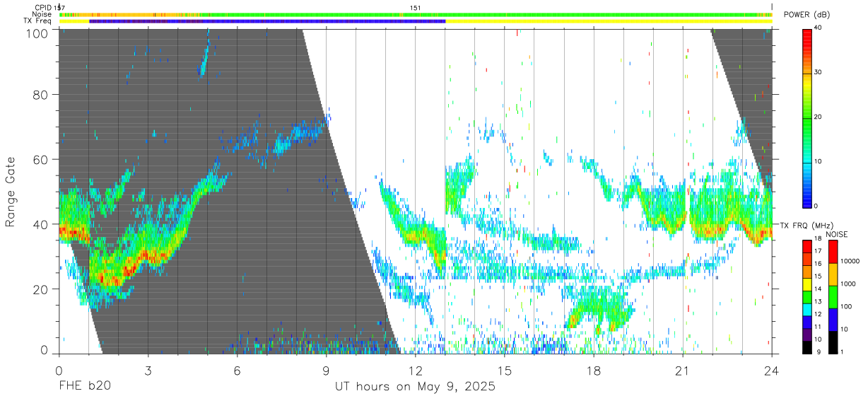Click the 15 tick on UT hours axis
This screenshot has height=401, width=868.
coord(504,369)
